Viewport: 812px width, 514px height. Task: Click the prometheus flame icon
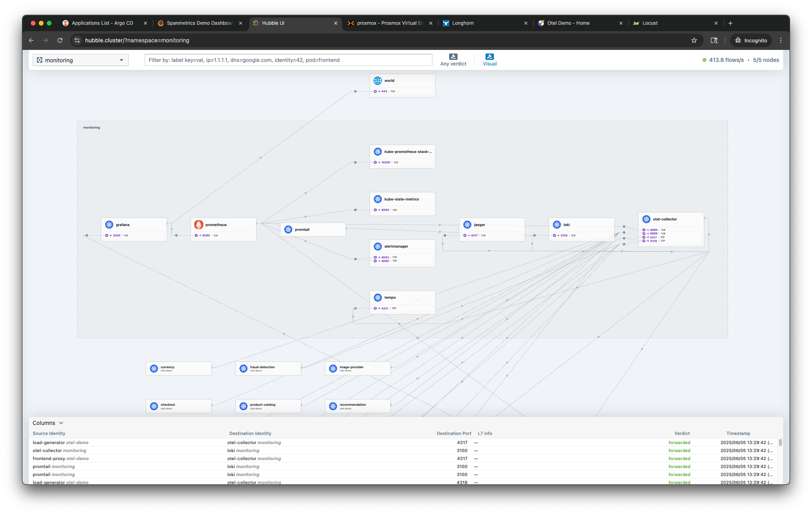[199, 225]
